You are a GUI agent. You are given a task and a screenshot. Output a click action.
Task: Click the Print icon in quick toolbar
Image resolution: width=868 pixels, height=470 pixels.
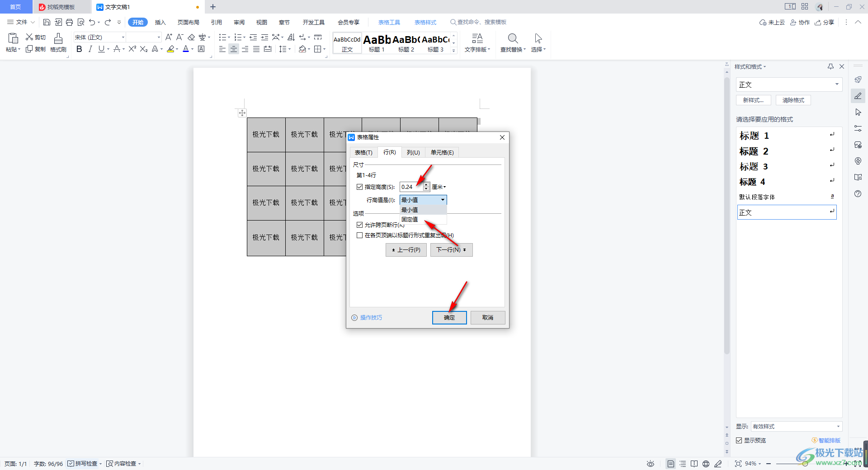[69, 22]
